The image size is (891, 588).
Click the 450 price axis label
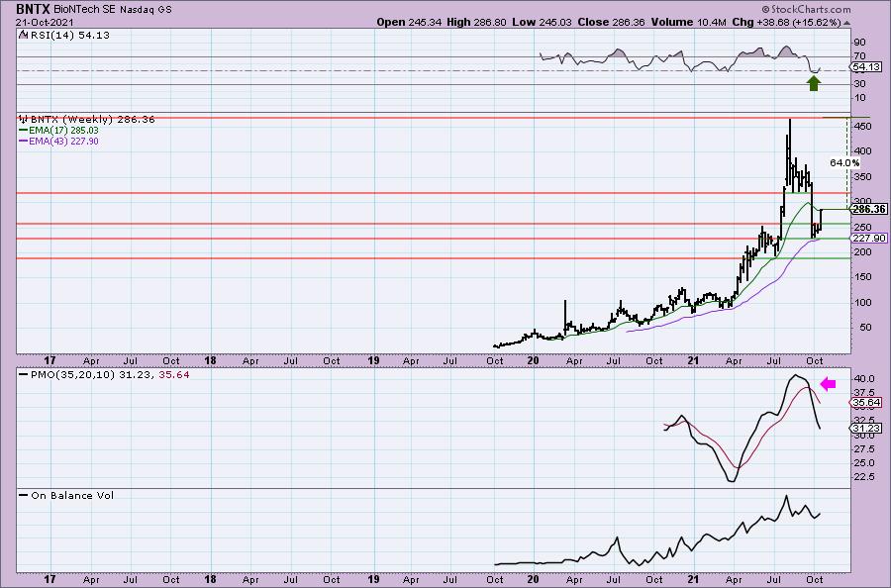(863, 126)
